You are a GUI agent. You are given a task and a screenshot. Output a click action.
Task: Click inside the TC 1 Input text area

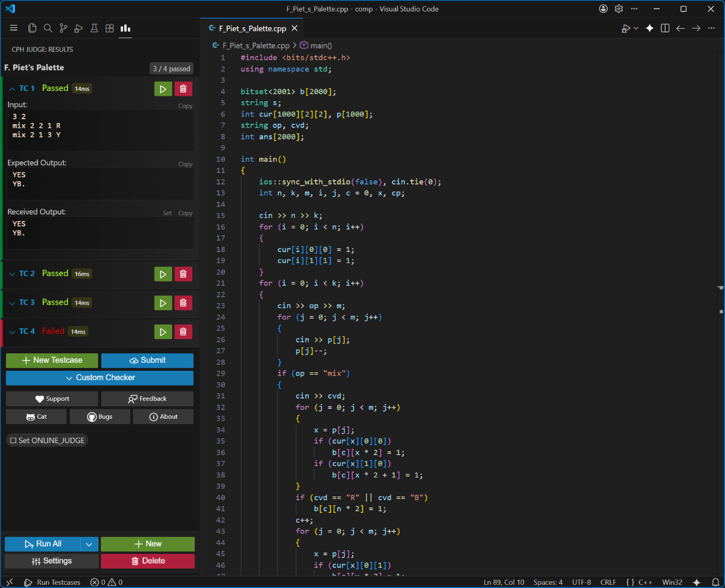[x=101, y=131]
